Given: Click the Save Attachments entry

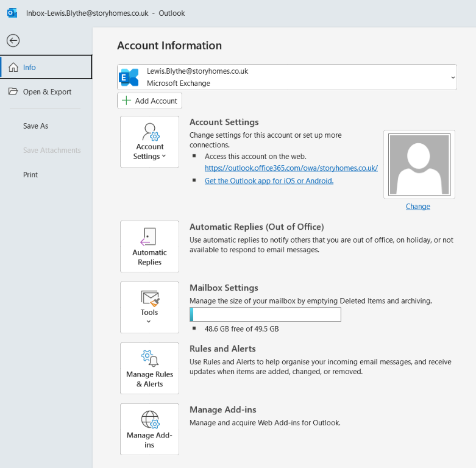Looking at the screenshot, I should pos(52,151).
